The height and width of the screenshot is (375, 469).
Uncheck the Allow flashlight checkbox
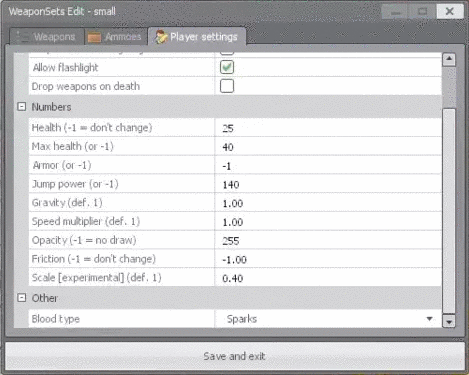point(227,67)
